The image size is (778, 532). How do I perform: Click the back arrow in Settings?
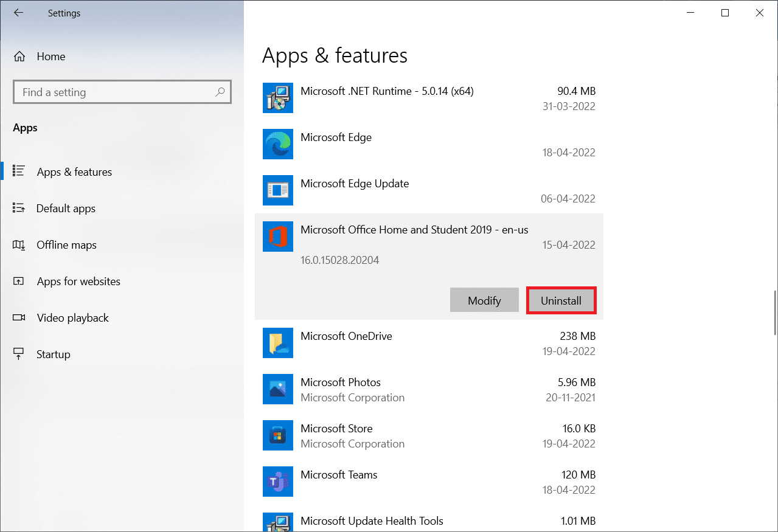pos(18,13)
